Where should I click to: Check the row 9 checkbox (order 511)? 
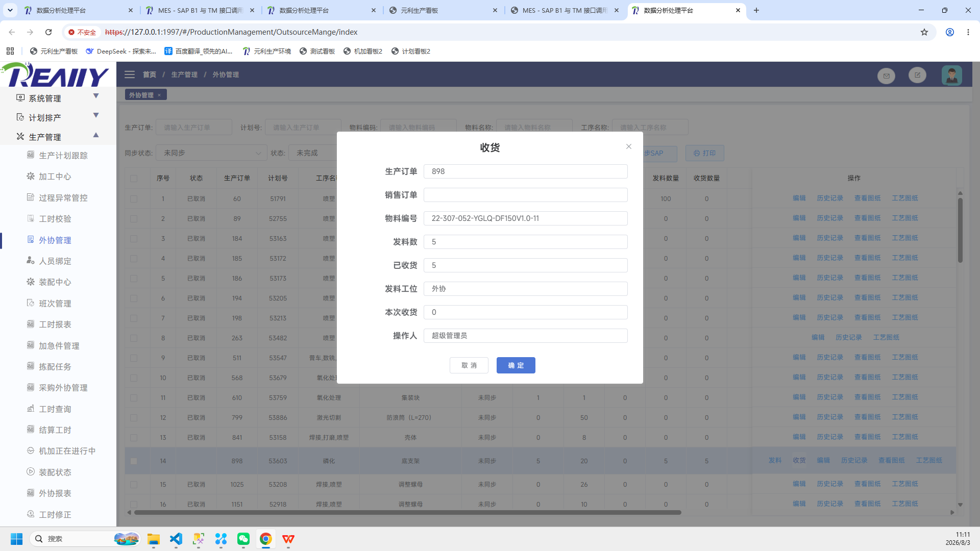[134, 358]
